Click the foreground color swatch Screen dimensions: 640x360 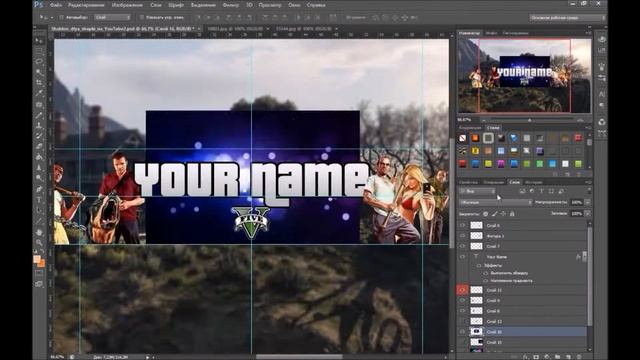[x=37, y=259]
